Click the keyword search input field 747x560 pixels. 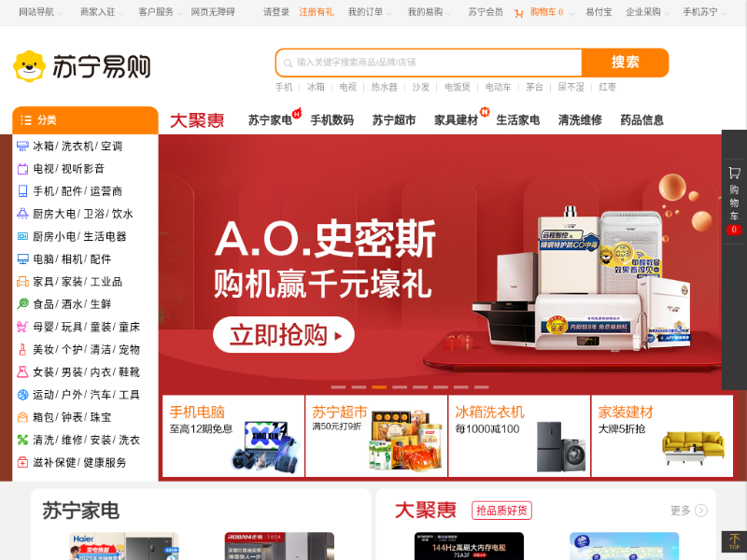[x=429, y=63]
